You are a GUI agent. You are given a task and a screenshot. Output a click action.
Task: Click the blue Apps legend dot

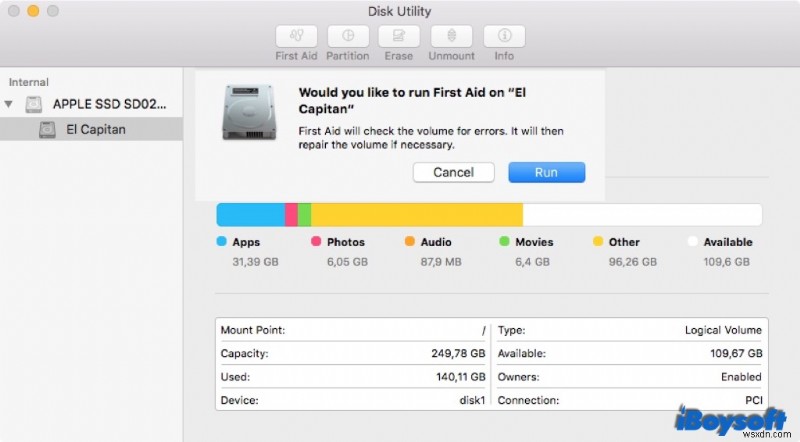(221, 241)
